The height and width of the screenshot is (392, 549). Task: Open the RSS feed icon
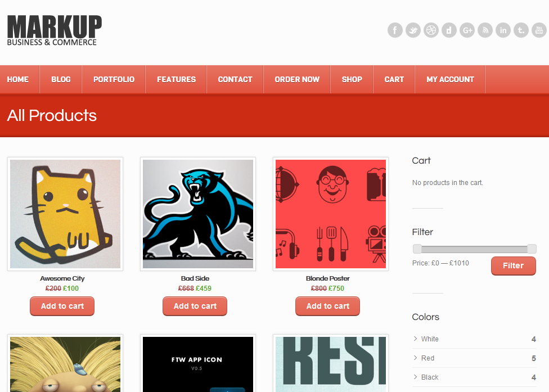[x=485, y=30]
